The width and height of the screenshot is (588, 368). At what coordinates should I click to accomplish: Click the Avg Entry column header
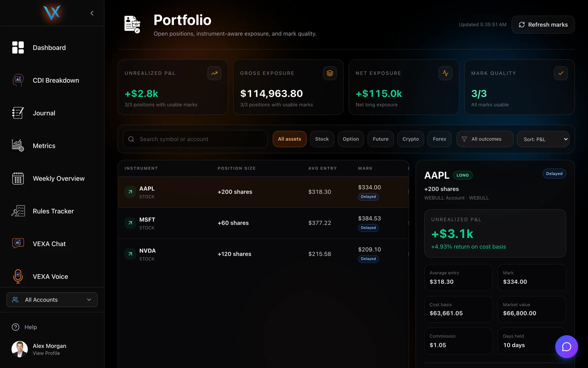322,168
